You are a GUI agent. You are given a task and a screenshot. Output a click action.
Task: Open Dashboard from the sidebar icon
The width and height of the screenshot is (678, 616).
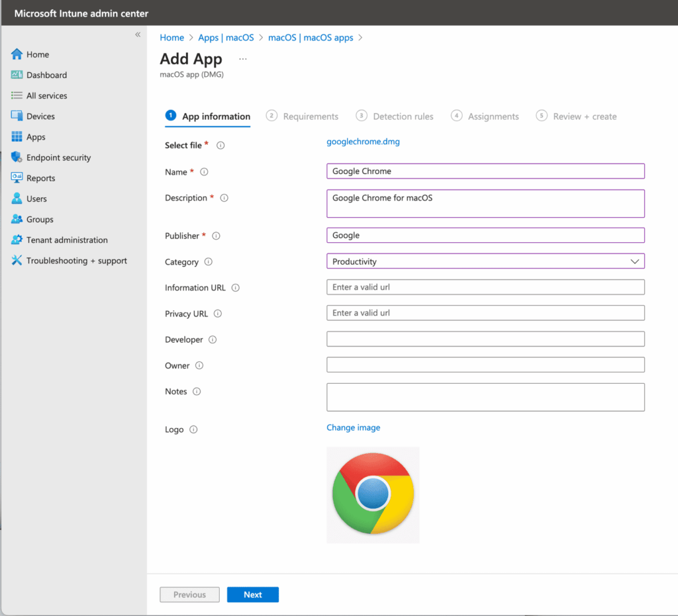[x=17, y=75]
